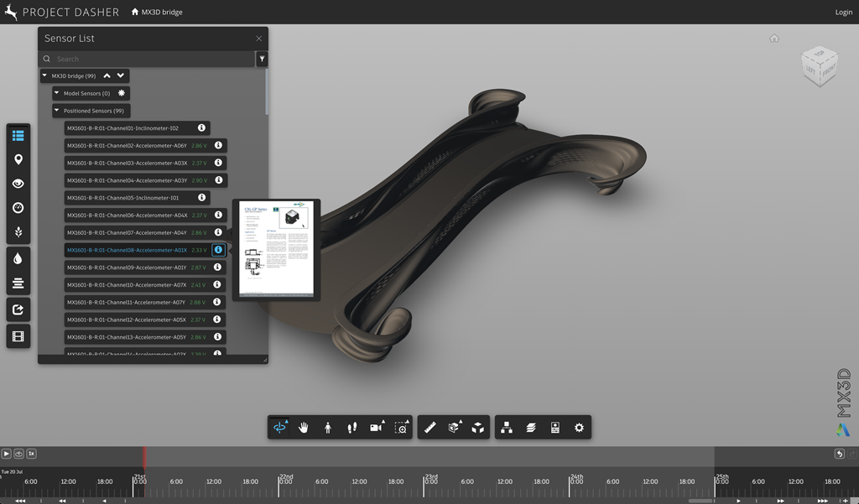
Task: Click the Login link
Action: click(x=843, y=13)
